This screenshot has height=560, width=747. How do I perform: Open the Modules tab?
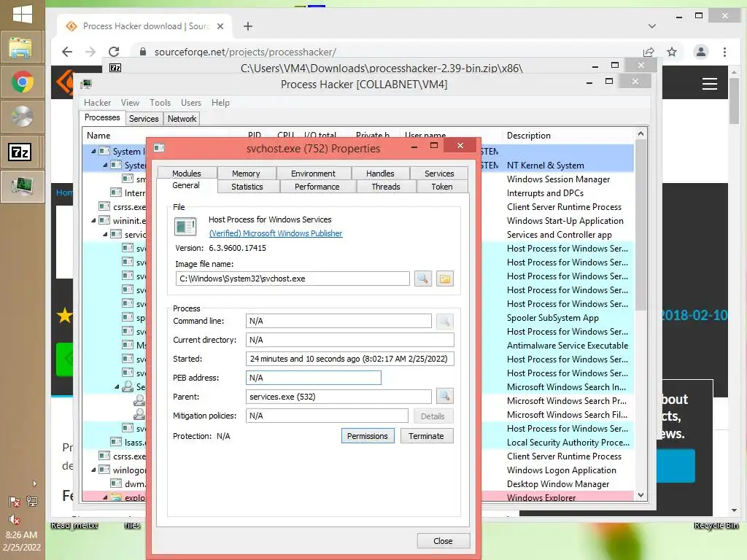pos(186,174)
